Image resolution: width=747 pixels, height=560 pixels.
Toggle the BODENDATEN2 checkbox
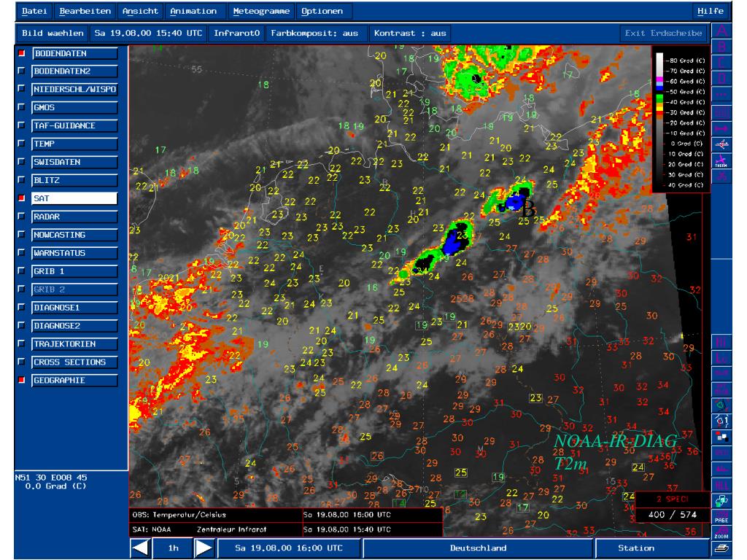pos(21,71)
